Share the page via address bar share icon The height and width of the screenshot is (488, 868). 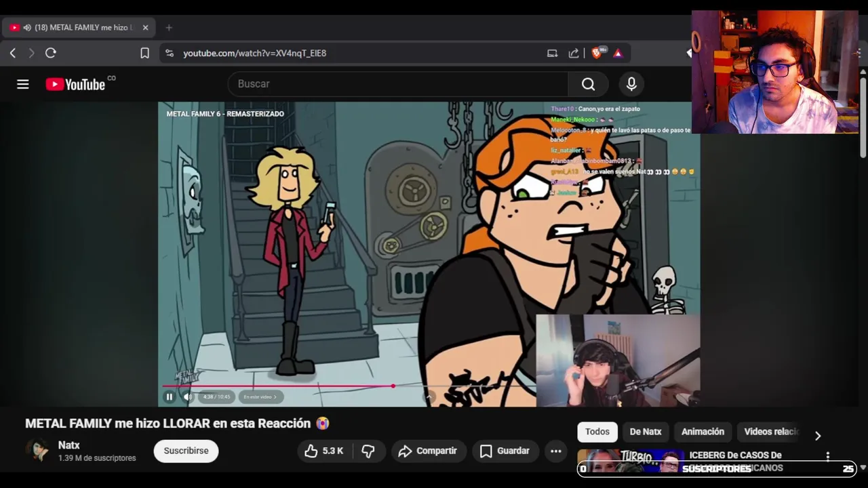click(x=574, y=53)
